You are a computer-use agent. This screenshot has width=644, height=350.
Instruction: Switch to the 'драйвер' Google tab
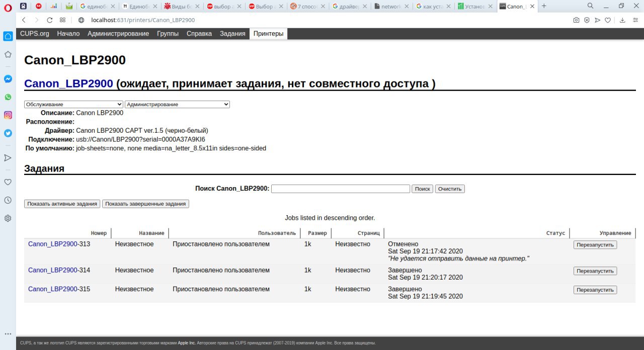[x=350, y=7]
